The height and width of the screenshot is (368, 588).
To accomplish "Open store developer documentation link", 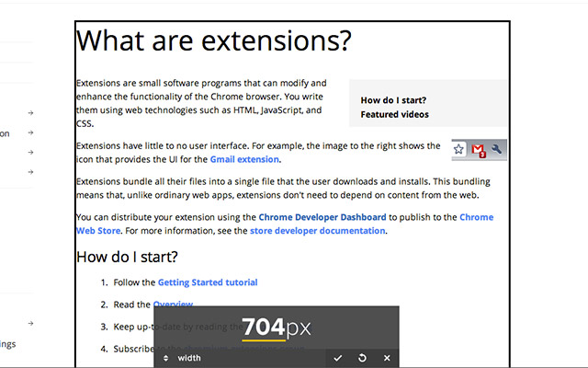I will click(317, 231).
